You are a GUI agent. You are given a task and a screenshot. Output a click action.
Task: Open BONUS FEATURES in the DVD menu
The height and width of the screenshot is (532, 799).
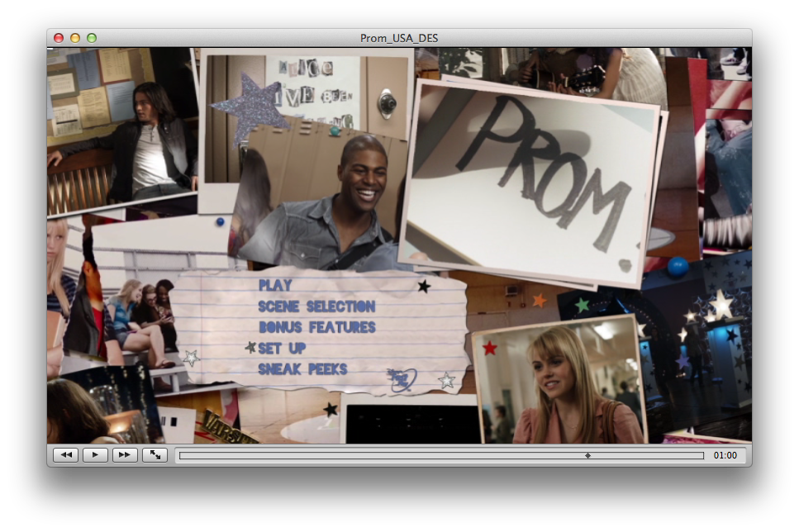click(317, 327)
